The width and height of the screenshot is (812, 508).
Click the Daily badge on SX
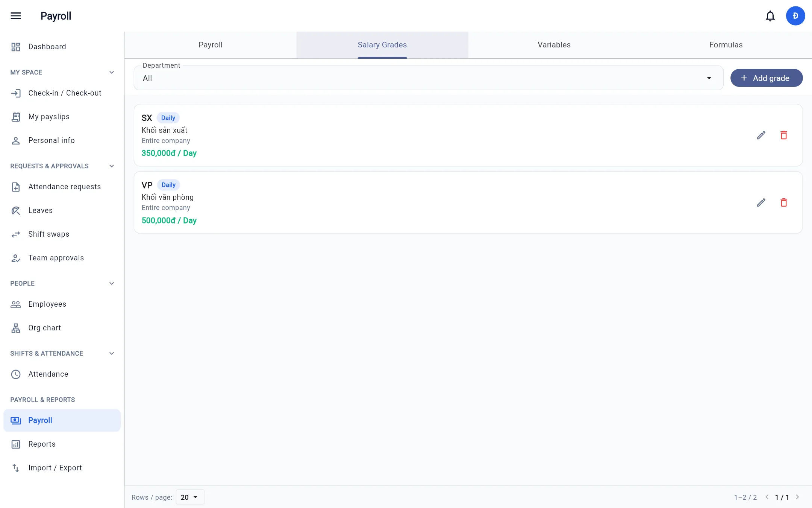[x=168, y=118]
